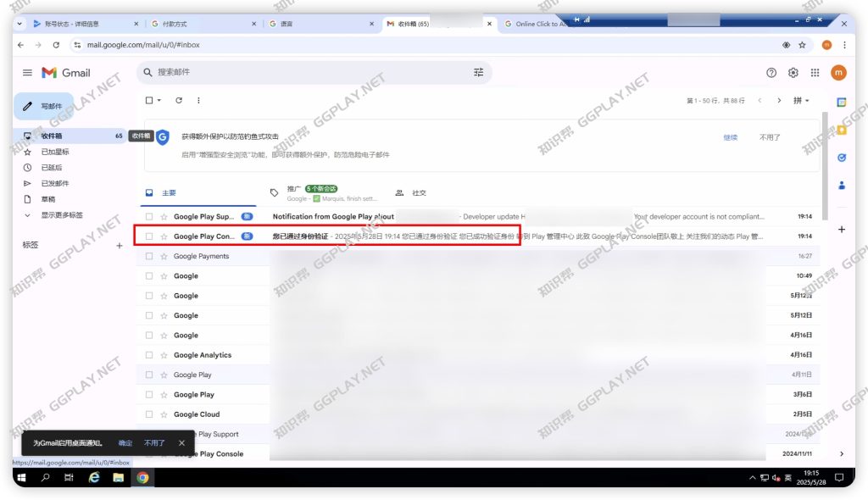The width and height of the screenshot is (868, 500).
Task: Open the Google Calendar side panel icon
Action: click(842, 102)
